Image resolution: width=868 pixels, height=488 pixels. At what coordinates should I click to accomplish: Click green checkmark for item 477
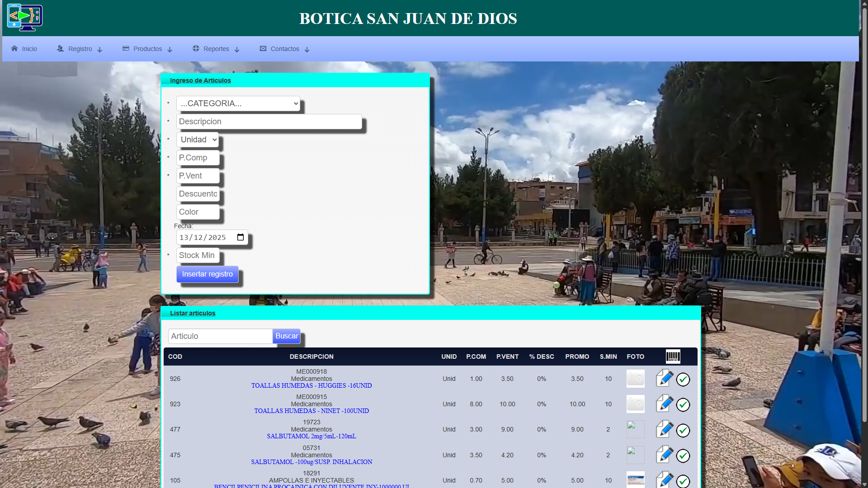click(x=683, y=431)
